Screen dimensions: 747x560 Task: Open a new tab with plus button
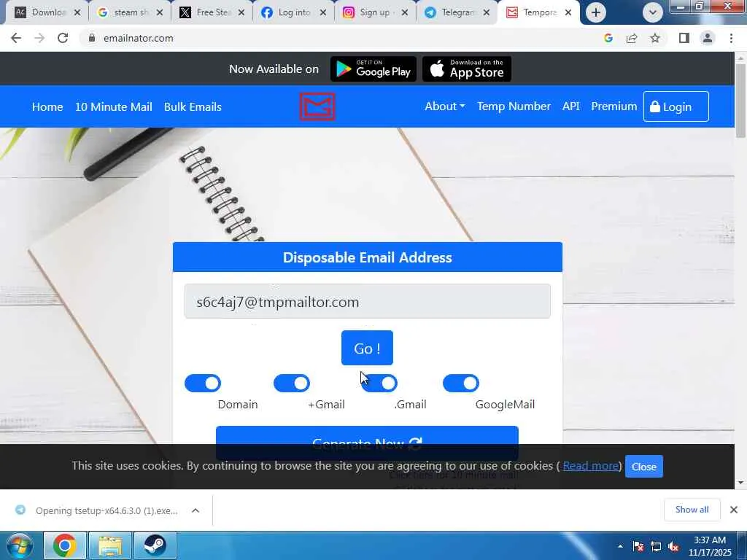[595, 13]
